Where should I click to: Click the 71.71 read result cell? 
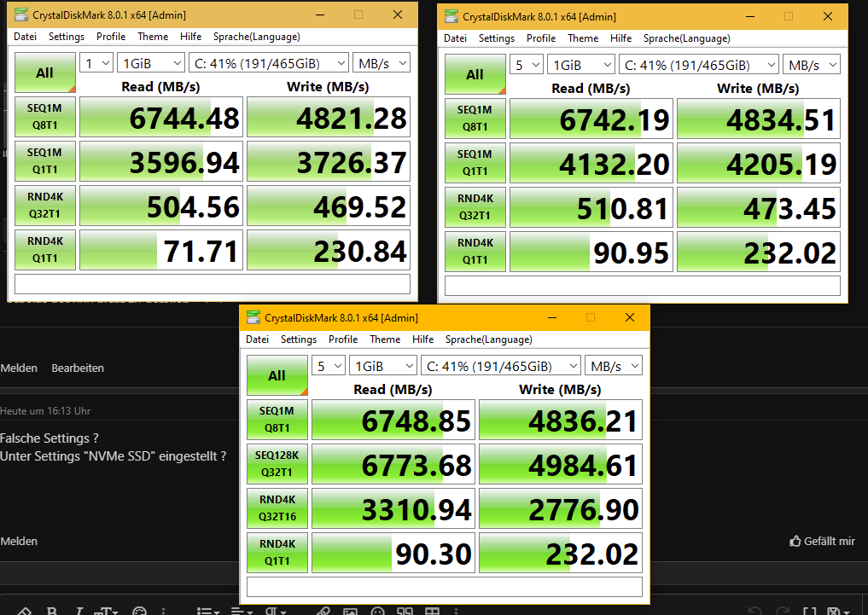click(x=161, y=249)
